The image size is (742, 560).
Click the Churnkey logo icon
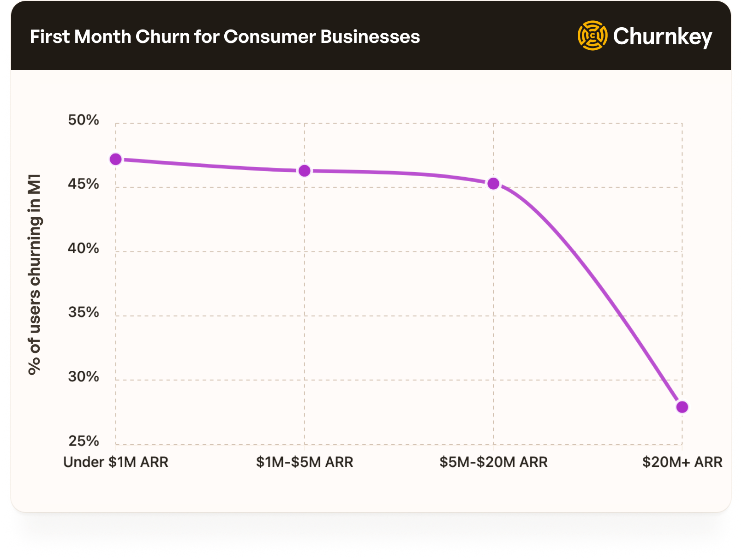click(x=592, y=36)
